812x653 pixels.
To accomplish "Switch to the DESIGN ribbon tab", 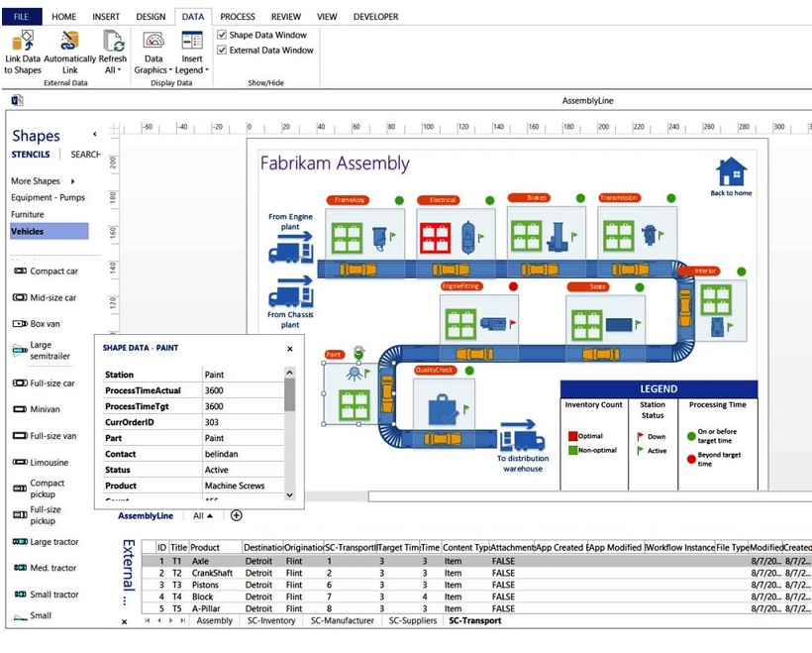I will [151, 17].
